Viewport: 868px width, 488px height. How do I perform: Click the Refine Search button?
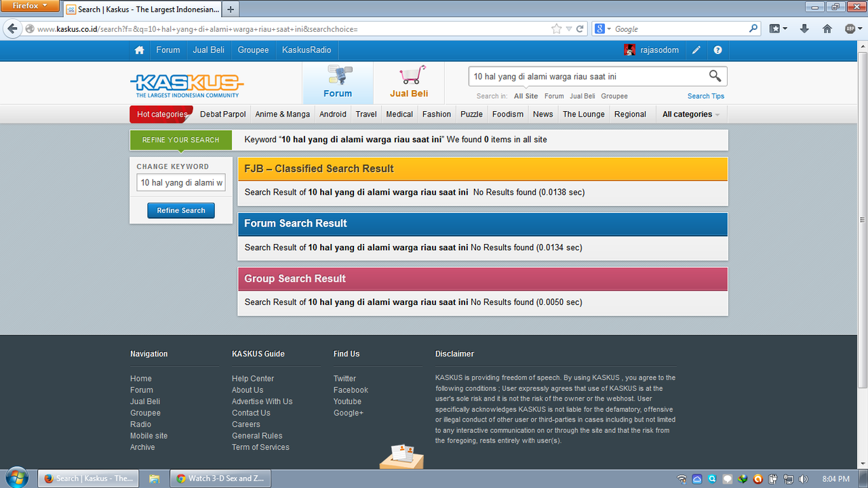click(x=181, y=211)
